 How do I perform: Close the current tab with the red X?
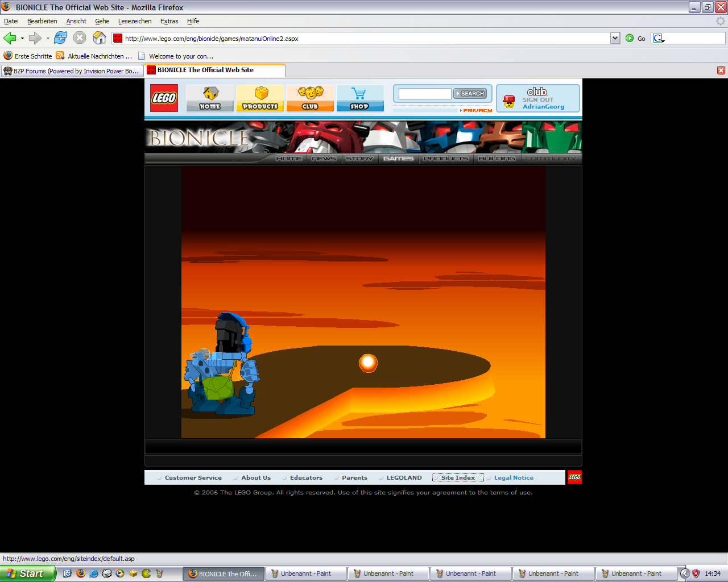[x=721, y=70]
